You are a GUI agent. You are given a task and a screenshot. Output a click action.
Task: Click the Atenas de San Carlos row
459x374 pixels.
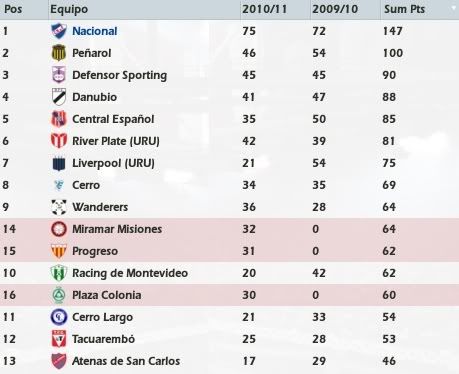[x=229, y=361]
